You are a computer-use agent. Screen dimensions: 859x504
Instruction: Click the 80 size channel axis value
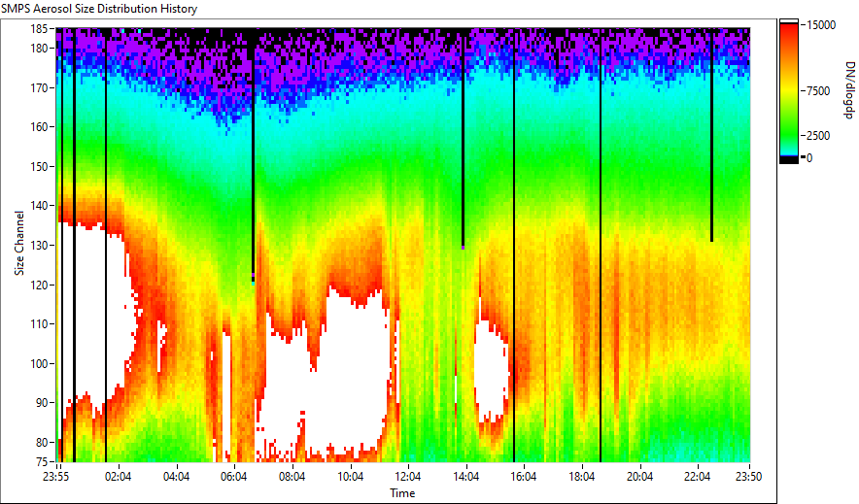(41, 442)
